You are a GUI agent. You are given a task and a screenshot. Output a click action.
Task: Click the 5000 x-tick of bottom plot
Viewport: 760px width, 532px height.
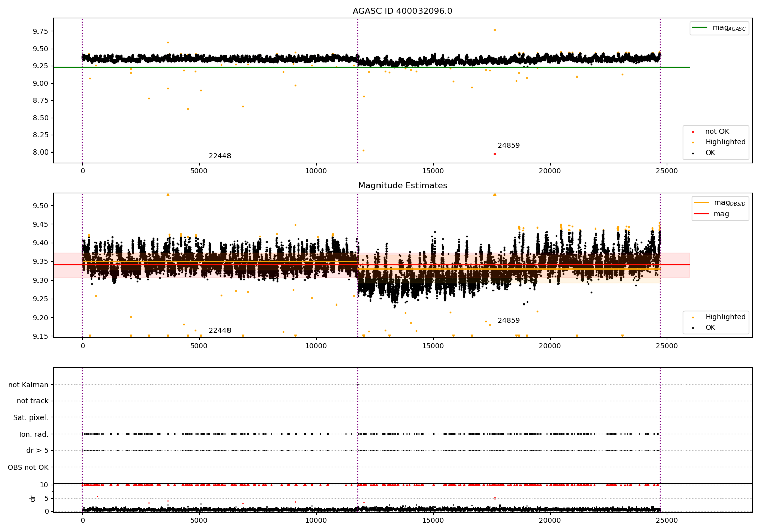(199, 520)
